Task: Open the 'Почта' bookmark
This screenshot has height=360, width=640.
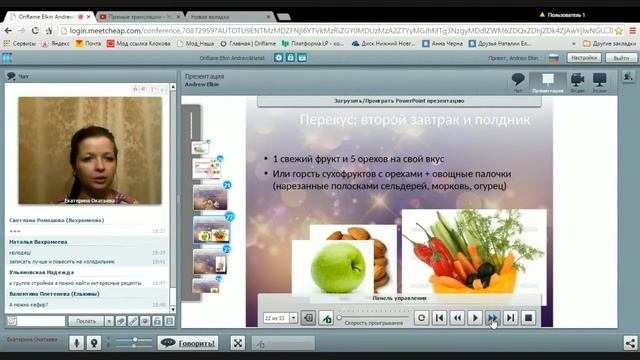Action: pos(88,43)
